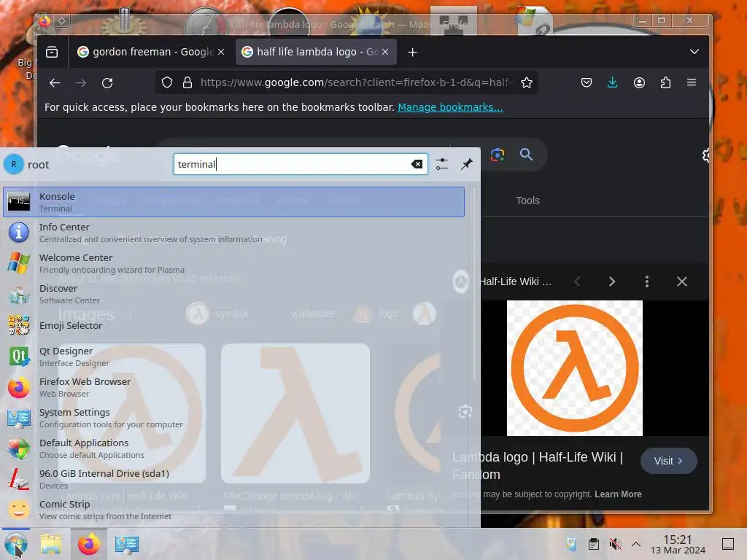This screenshot has height=560, width=747.
Task: Click the root user avatar
Action: [x=14, y=164]
